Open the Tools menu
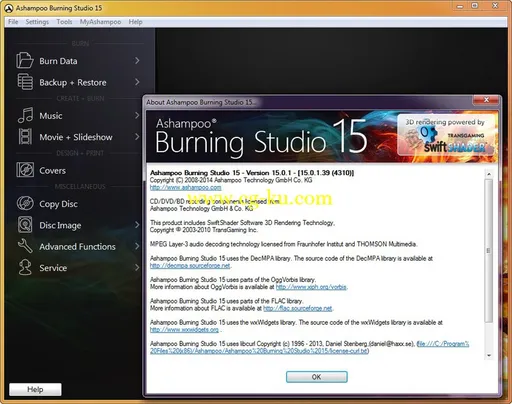Viewport: 512px width, 404px height. [64, 22]
